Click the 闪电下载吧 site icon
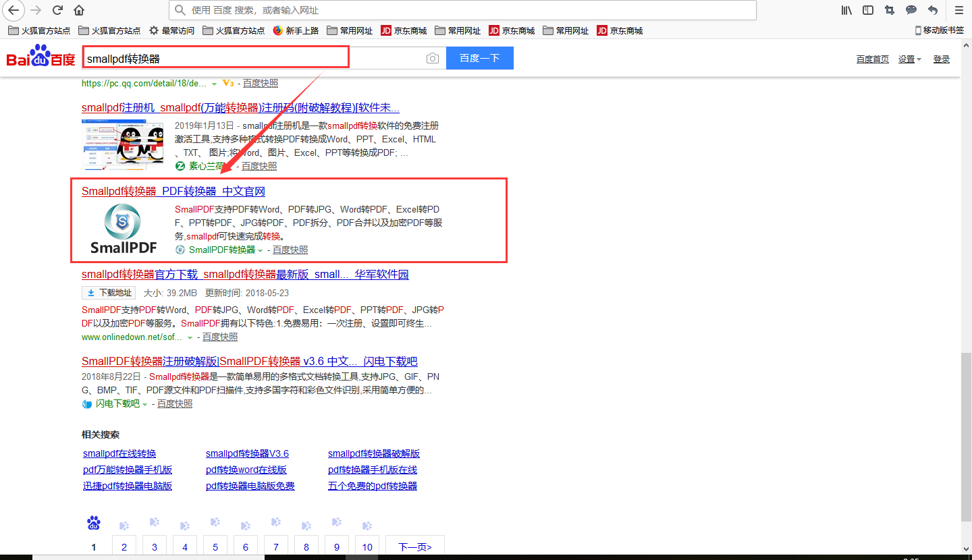This screenshot has width=972, height=560. (87, 404)
